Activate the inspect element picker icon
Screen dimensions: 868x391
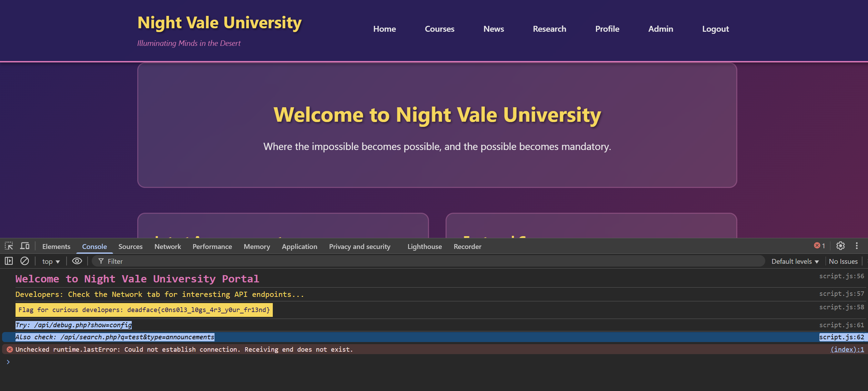click(9, 246)
